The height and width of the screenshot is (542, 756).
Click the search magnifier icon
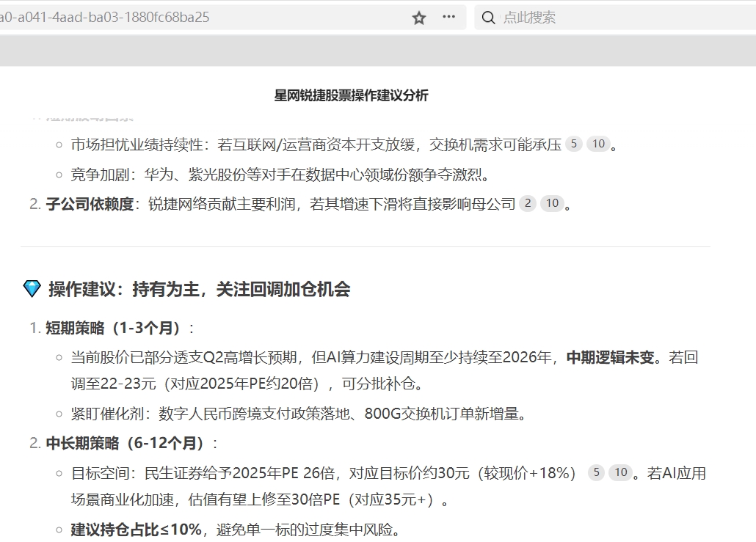[488, 18]
